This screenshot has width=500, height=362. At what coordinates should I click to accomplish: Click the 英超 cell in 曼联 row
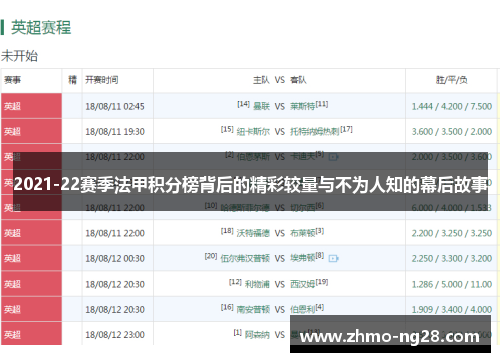pyautogui.click(x=31, y=106)
